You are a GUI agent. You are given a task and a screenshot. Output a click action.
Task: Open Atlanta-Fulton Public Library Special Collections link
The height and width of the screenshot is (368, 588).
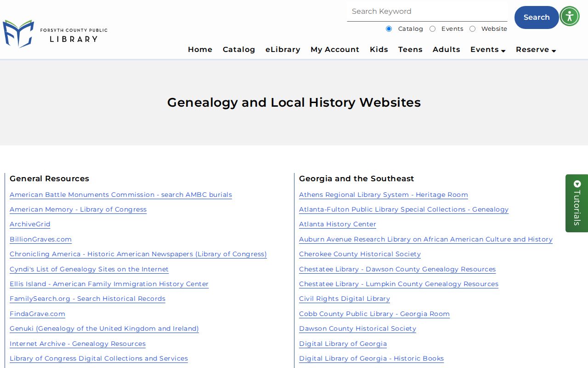[x=404, y=209]
